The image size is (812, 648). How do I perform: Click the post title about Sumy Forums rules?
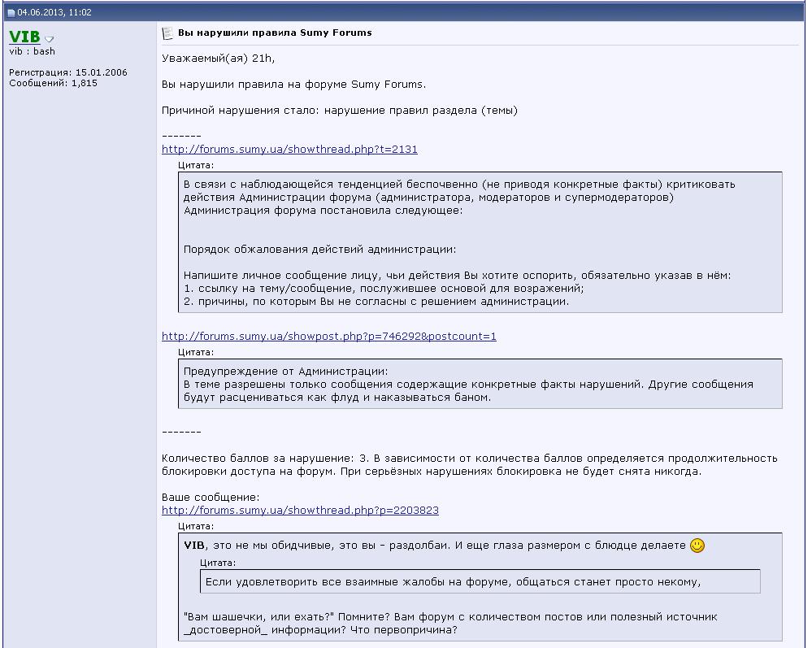coord(275,33)
